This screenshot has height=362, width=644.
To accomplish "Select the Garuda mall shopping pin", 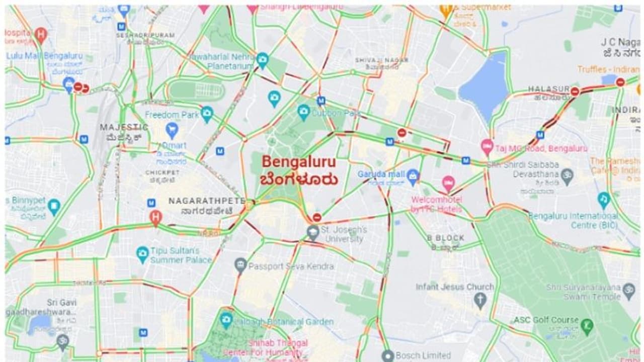I will 413,175.
